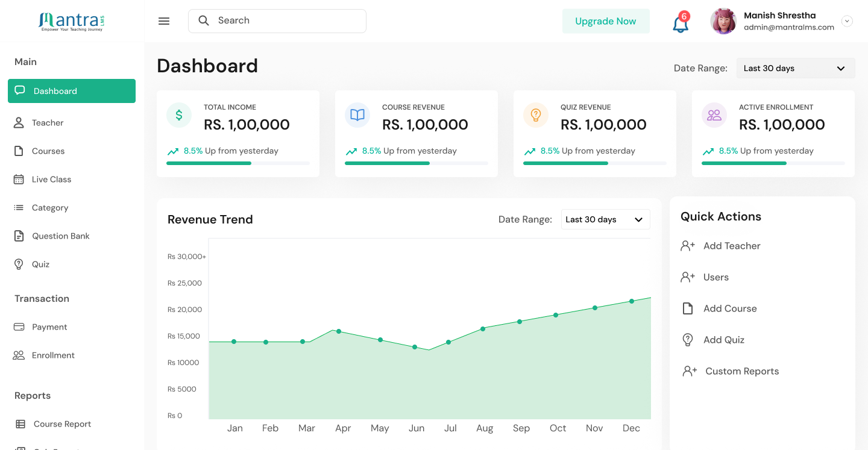Click the Course Revenue book icon
Screen dimensions: 868x450
click(x=357, y=115)
